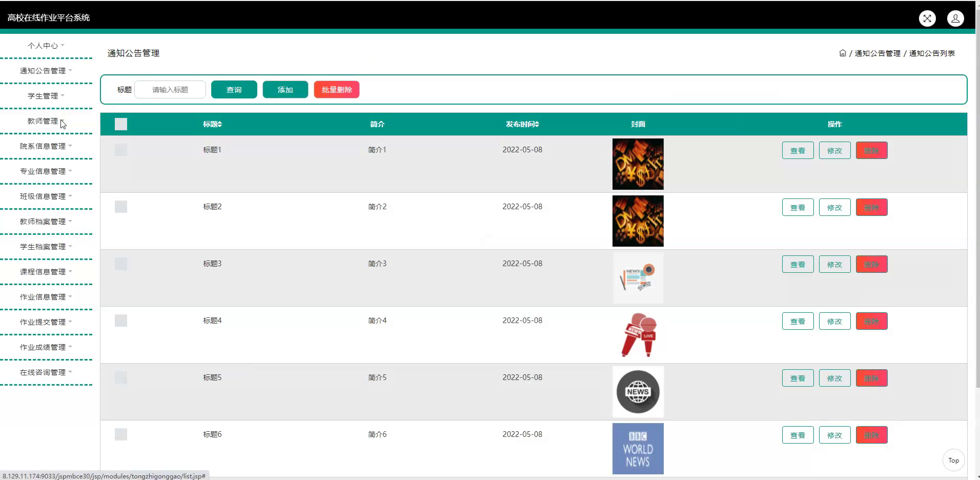Screen dimensions: 980x480
Task: Click the 查询 search button
Action: (x=234, y=90)
